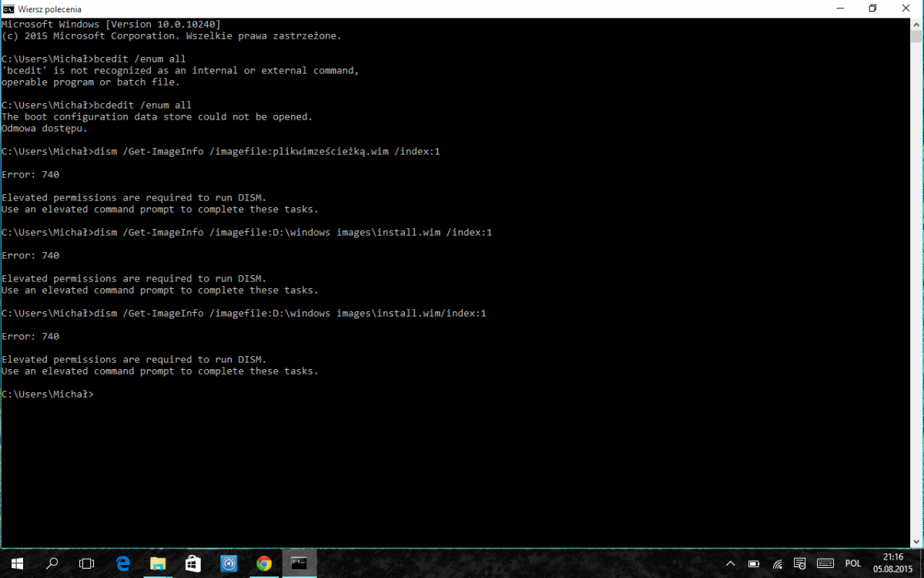Click 'Microsoft Windows [Version 10.0.10240]' line
The image size is (924, 578).
pyautogui.click(x=111, y=25)
